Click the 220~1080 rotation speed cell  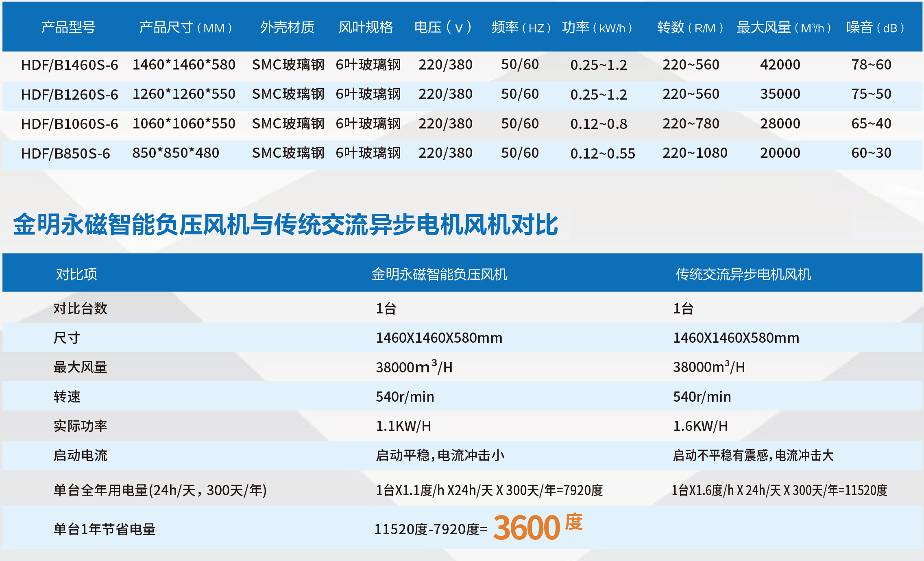click(695, 153)
